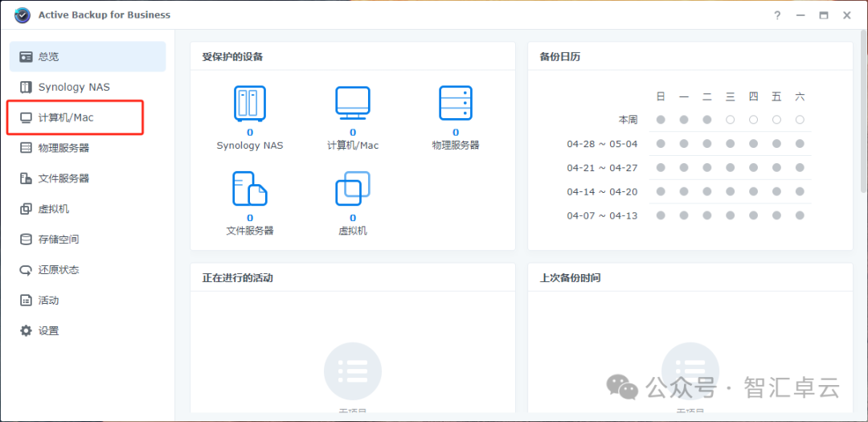This screenshot has height=422, width=868.
Task: Open 设置 from the sidebar
Action: pyautogui.click(x=88, y=330)
